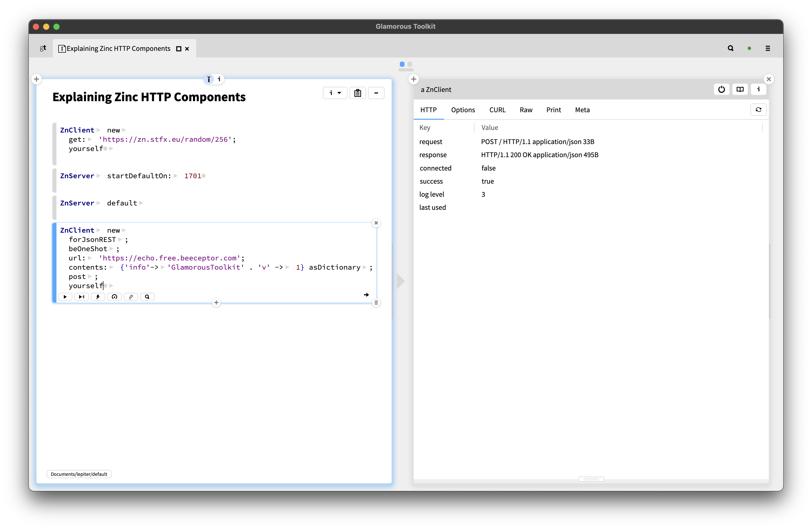Refresh the ZnClient HTTP view

pos(758,110)
